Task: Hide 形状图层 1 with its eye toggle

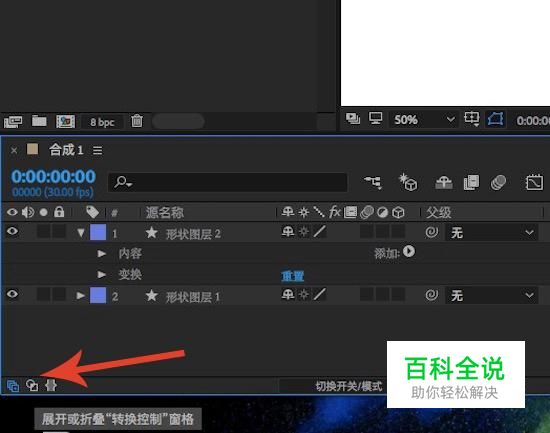Action: tap(12, 294)
